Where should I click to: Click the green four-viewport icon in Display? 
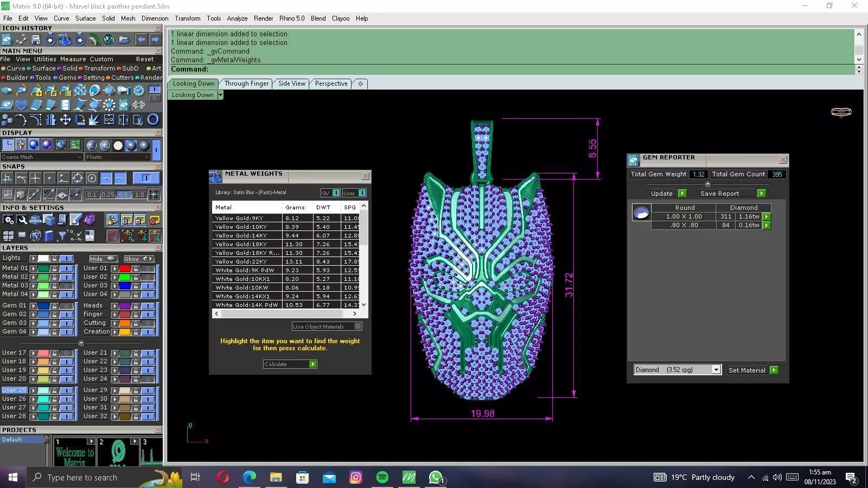coord(75,145)
